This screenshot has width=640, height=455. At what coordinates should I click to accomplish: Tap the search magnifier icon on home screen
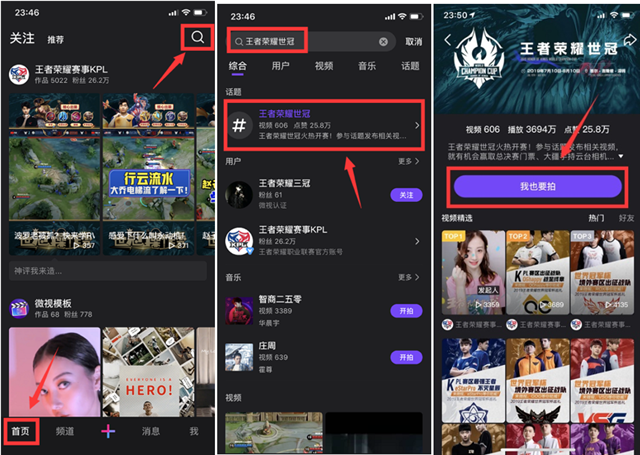pos(198,37)
